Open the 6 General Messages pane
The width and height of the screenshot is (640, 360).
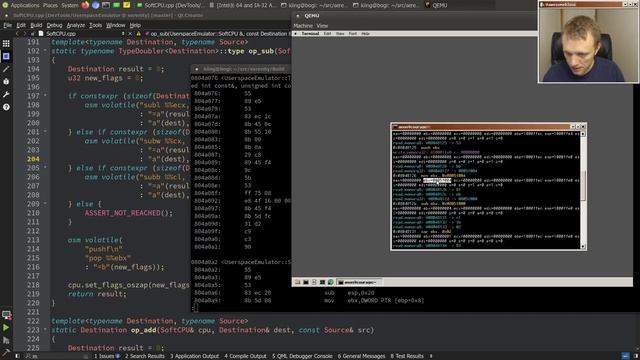pyautogui.click(x=361, y=356)
